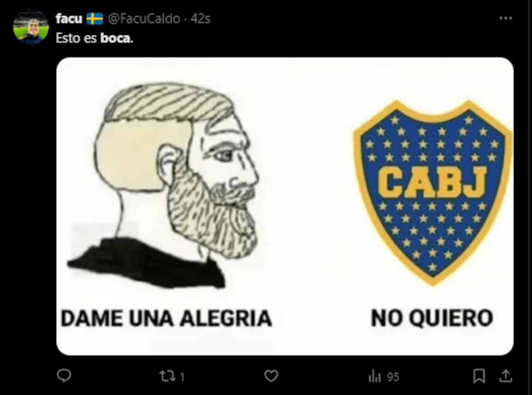Click the bold word "boca" in the tweet
Screen dimensions: 532x395
[115, 38]
